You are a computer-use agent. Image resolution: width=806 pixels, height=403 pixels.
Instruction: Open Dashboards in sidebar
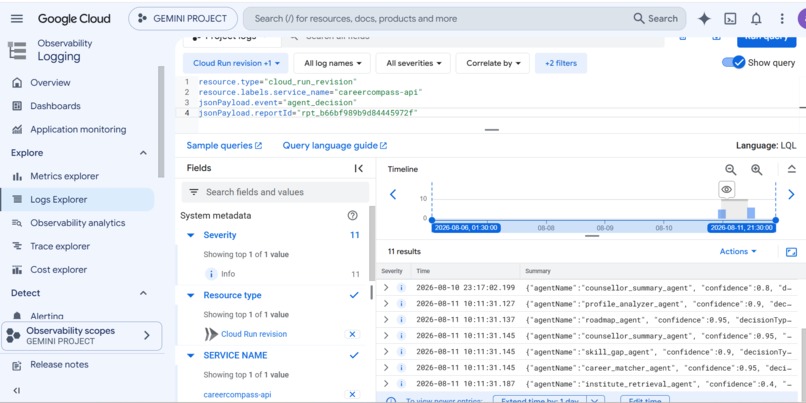point(55,106)
